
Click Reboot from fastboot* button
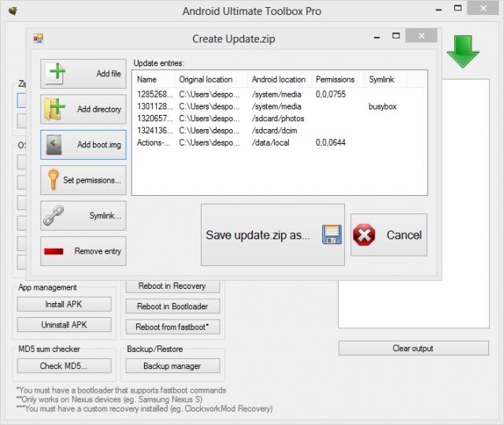172,327
